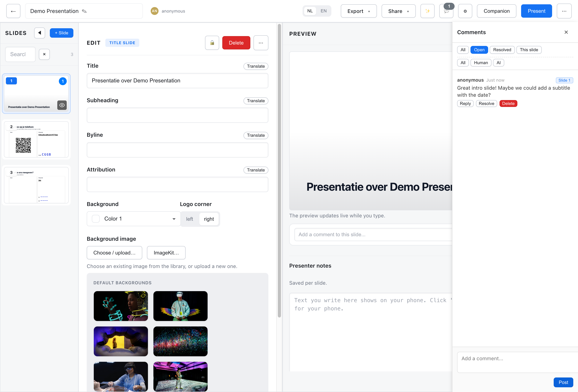Open the top bar more options menu
This screenshot has height=392, width=578.
(x=564, y=11)
